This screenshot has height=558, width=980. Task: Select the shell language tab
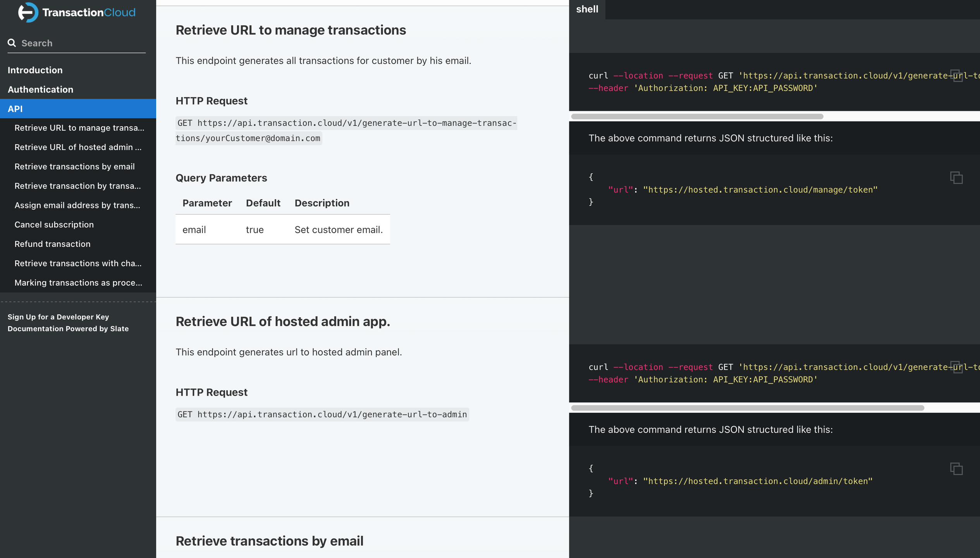(586, 9)
